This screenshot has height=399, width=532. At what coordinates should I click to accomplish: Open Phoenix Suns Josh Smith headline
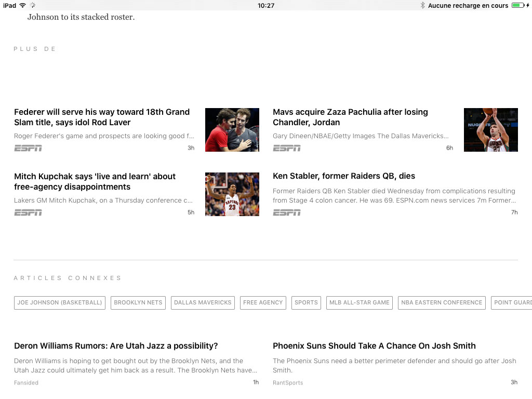pos(374,345)
